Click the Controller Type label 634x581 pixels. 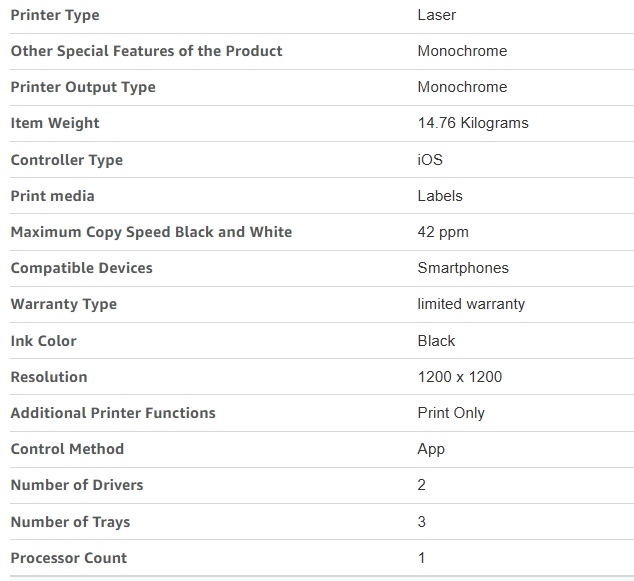pos(67,160)
